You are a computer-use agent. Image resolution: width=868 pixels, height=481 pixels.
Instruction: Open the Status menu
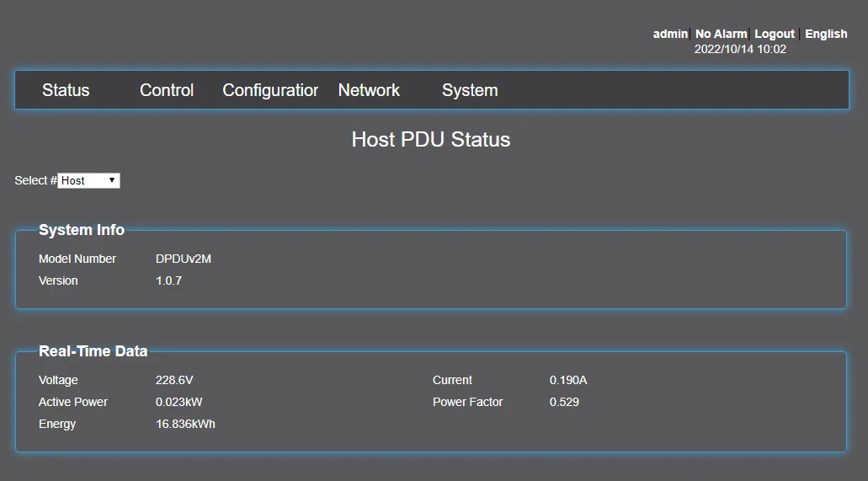(66, 90)
